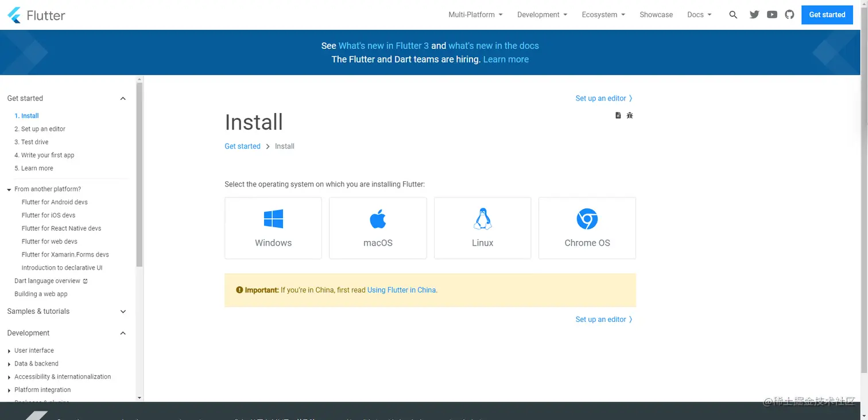Image resolution: width=868 pixels, height=420 pixels.
Task: Click external link icon beside Dart language overview
Action: (x=86, y=281)
